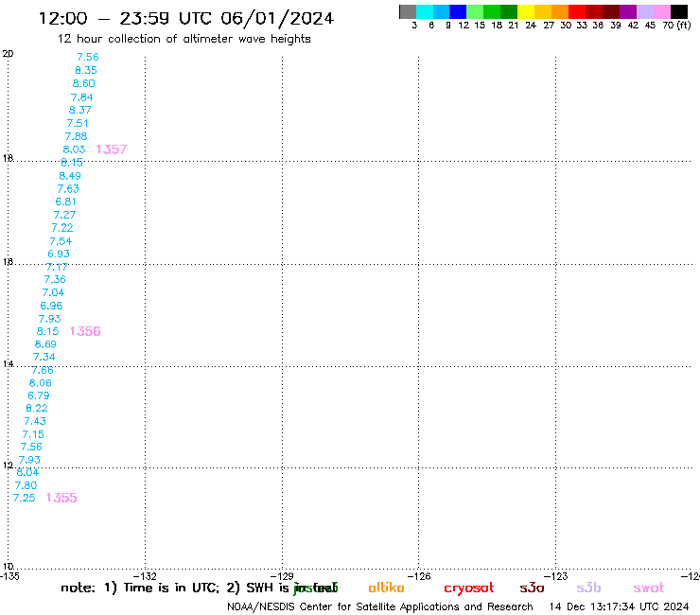Select the -129 longitude axis label
700x615 pixels.
click(x=282, y=576)
